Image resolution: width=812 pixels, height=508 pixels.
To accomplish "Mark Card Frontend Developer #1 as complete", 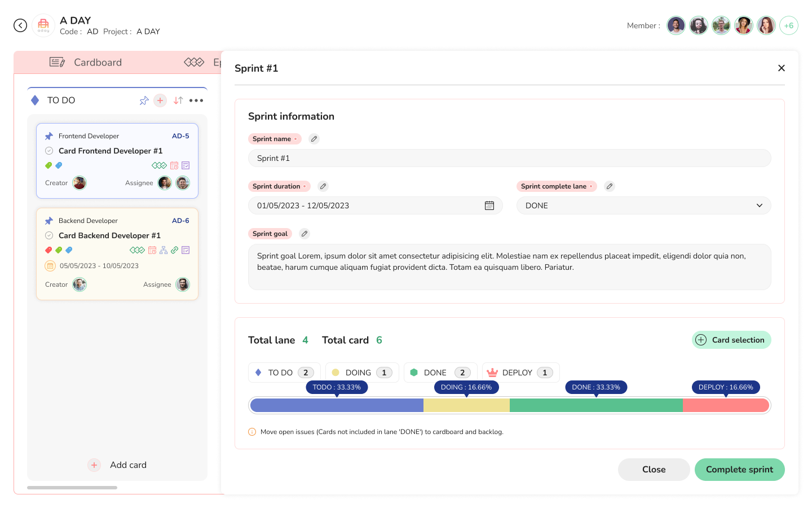I will 49,151.
